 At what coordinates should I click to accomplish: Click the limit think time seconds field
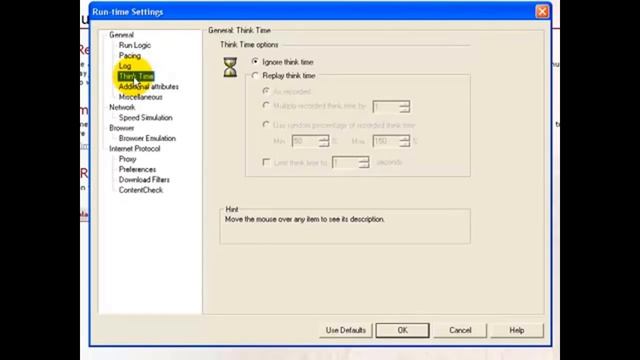point(345,162)
